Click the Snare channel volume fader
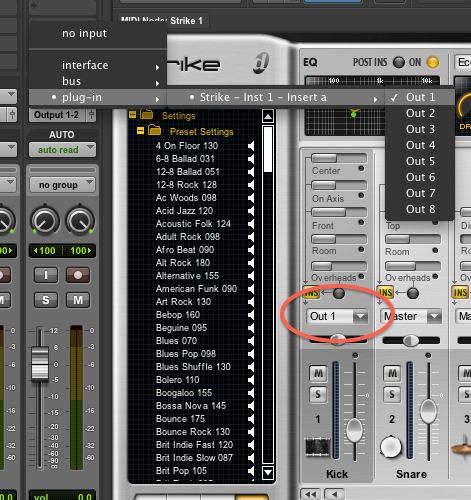The width and height of the screenshot is (471, 500). coord(428,411)
